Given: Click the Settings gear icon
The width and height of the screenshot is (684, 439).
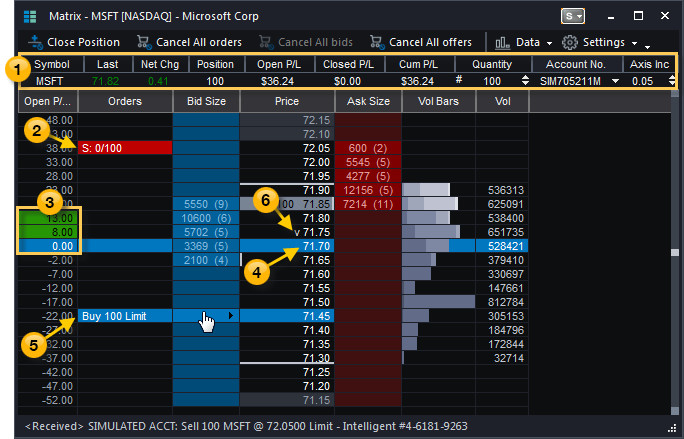Looking at the screenshot, I should pos(569,42).
